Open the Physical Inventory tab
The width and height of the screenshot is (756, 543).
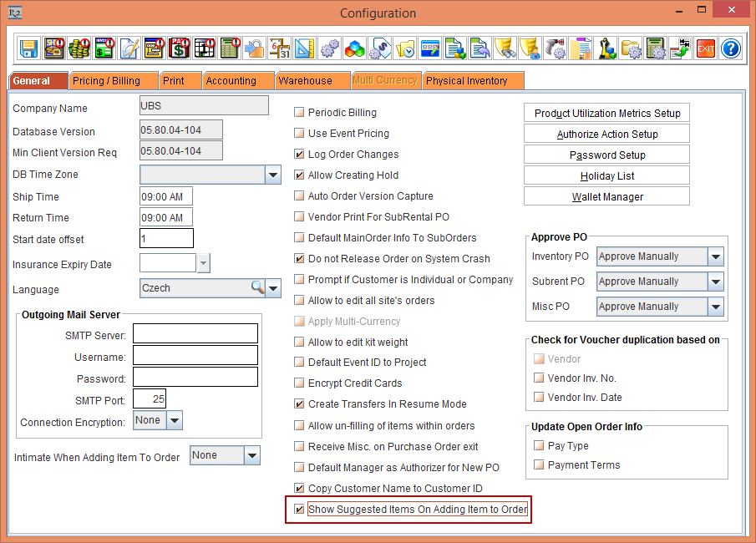click(x=467, y=81)
